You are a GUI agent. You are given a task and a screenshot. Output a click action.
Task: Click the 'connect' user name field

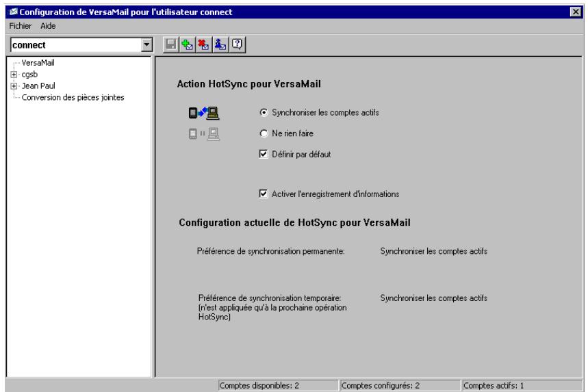(76, 45)
